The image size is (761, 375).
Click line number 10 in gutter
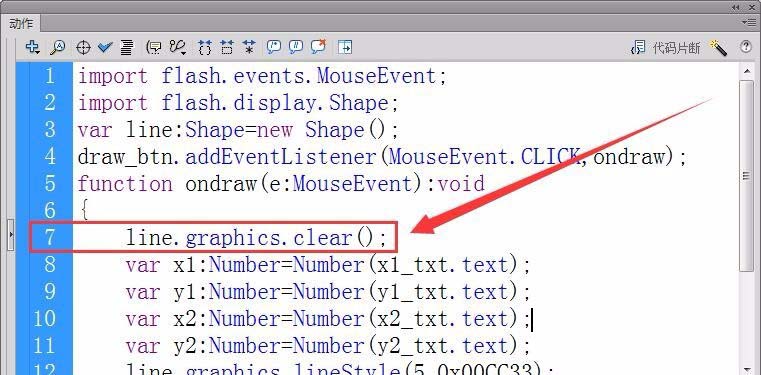coord(45,318)
